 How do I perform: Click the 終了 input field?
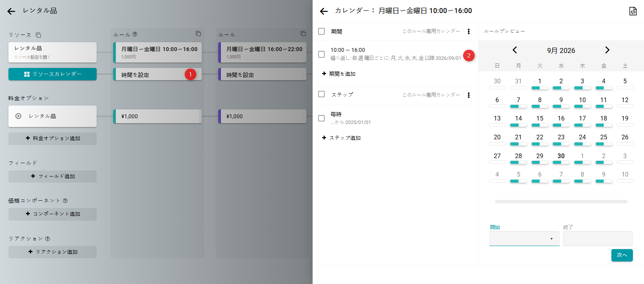pyautogui.click(x=598, y=238)
